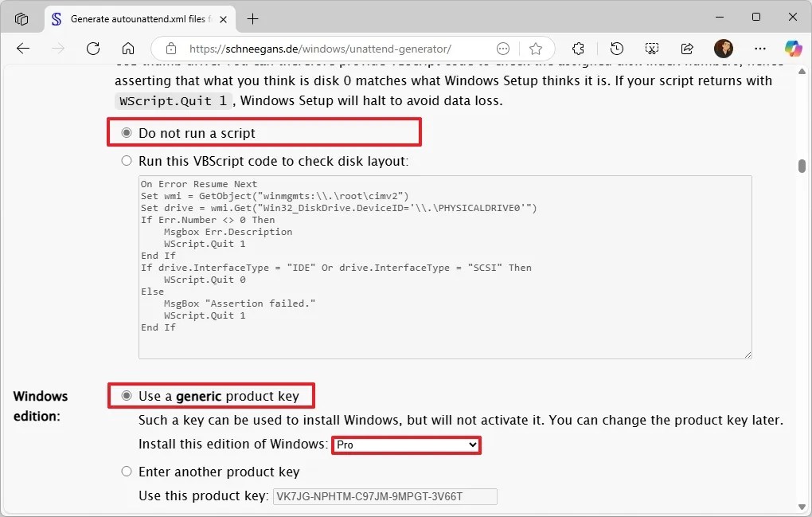This screenshot has width=812, height=517.
Task: Open the Extensions menu
Action: (x=579, y=49)
